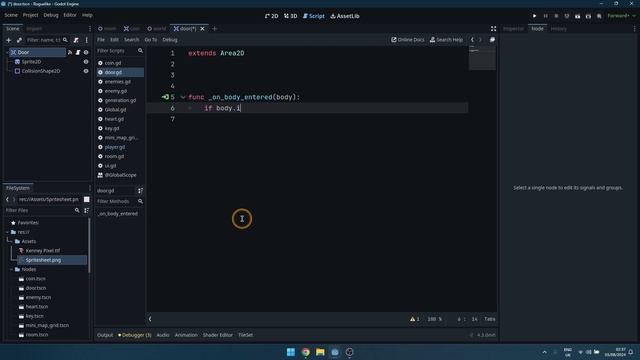Collapse the Door node tree
The image size is (640, 360).
coord(7,52)
